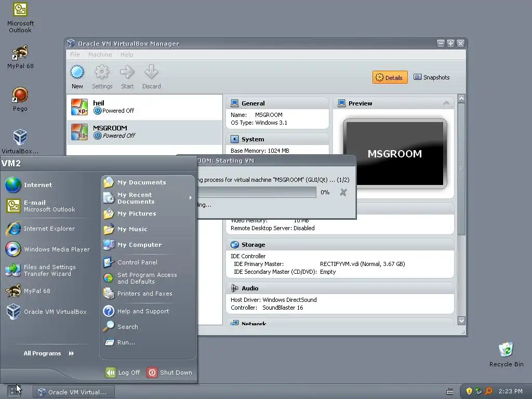Viewport: 532px width, 399px height.
Task: Click the green arrows tray icon
Action: pos(478,391)
